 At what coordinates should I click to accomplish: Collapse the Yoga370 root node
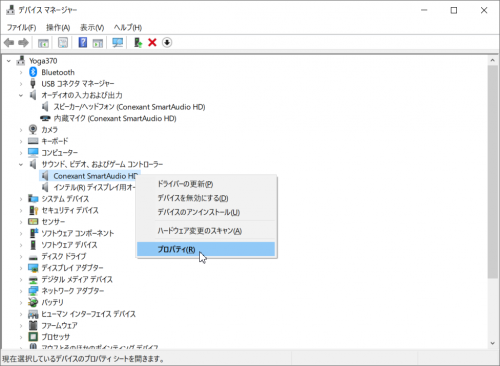click(x=9, y=61)
